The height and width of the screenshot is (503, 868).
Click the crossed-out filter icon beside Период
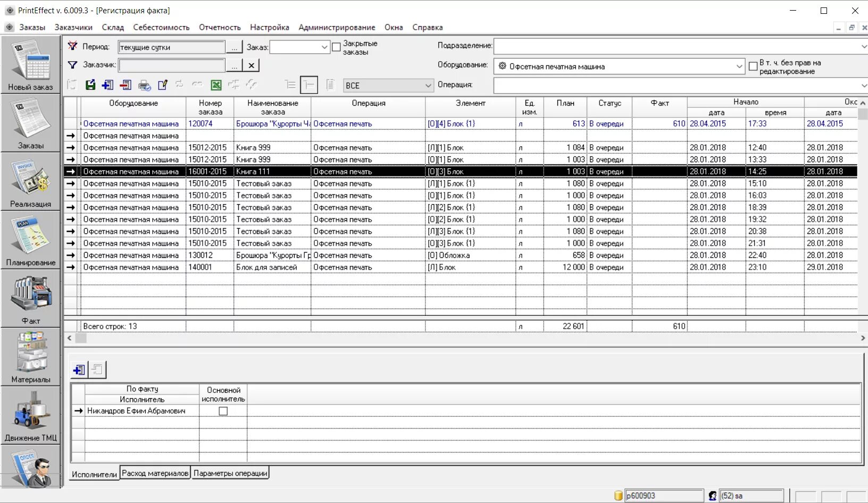point(73,46)
